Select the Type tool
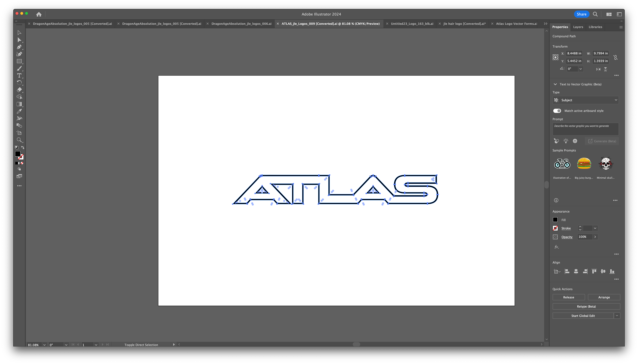This screenshot has width=638, height=364. pyautogui.click(x=19, y=75)
